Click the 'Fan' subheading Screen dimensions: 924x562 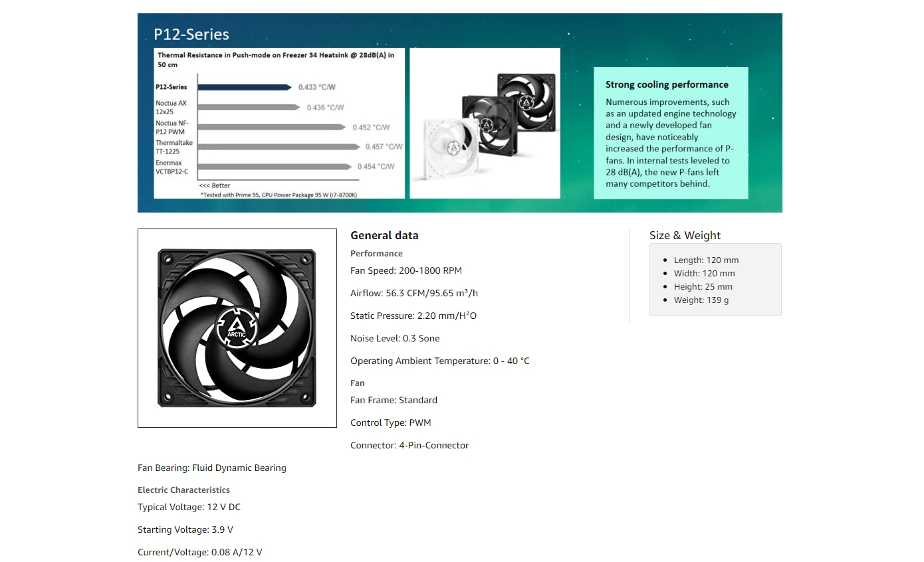point(358,383)
